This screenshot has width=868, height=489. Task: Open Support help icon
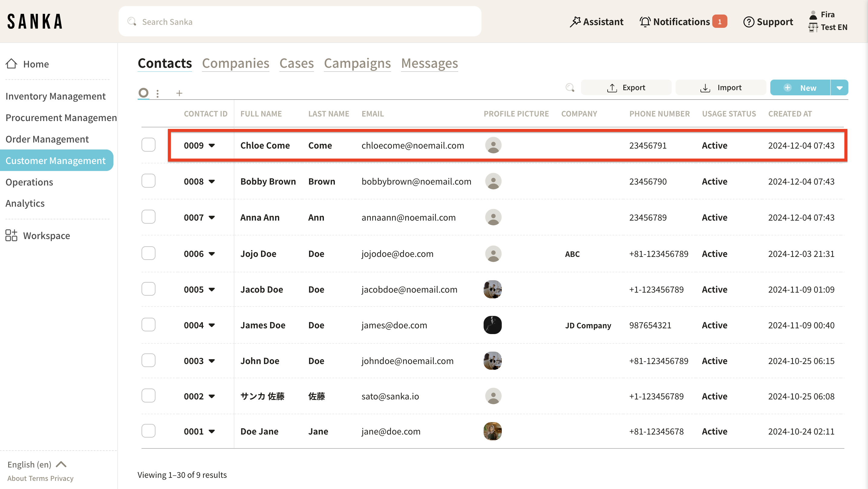pyautogui.click(x=748, y=22)
